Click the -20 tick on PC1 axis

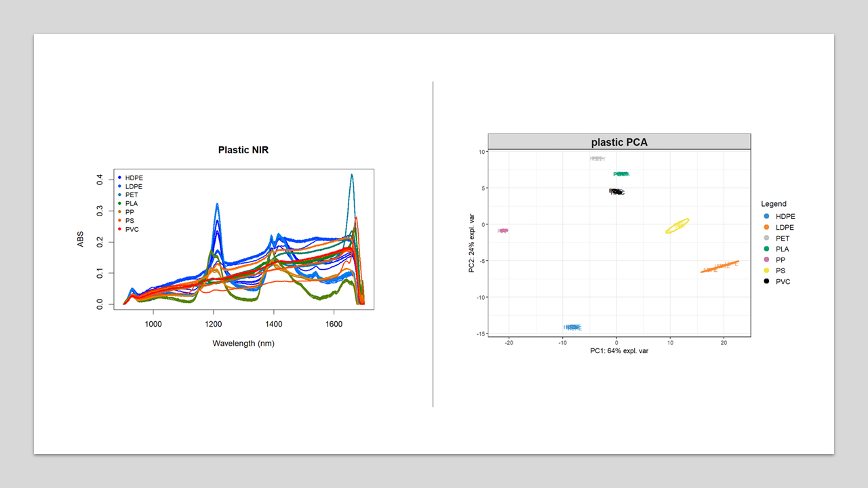coord(509,343)
